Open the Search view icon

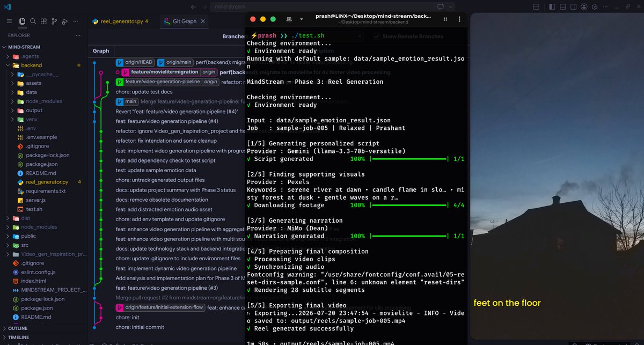pyautogui.click(x=33, y=21)
